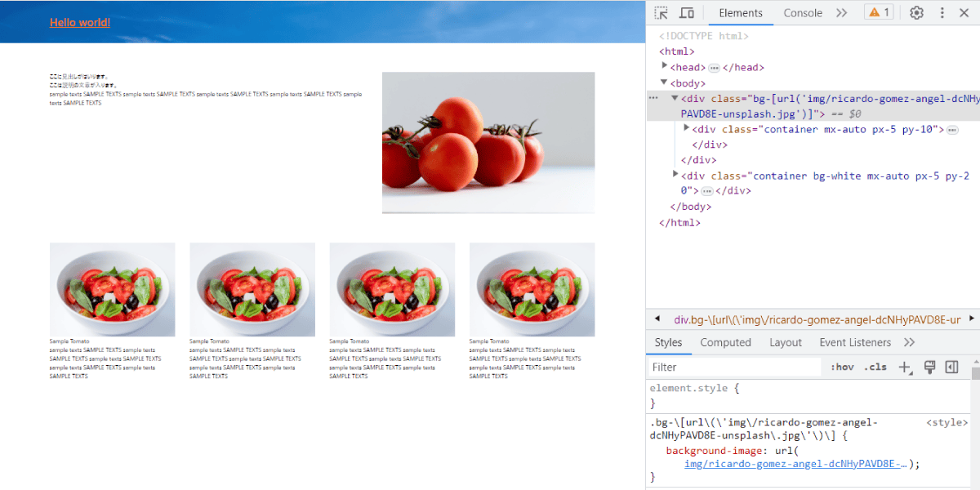Click the large tomatoes photo
This screenshot has height=490, width=980.
[488, 143]
